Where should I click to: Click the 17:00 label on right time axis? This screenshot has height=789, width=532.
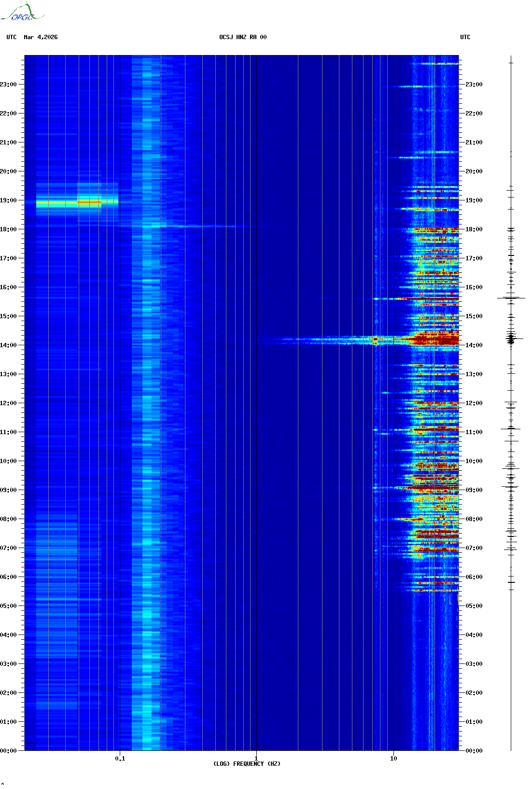point(474,258)
